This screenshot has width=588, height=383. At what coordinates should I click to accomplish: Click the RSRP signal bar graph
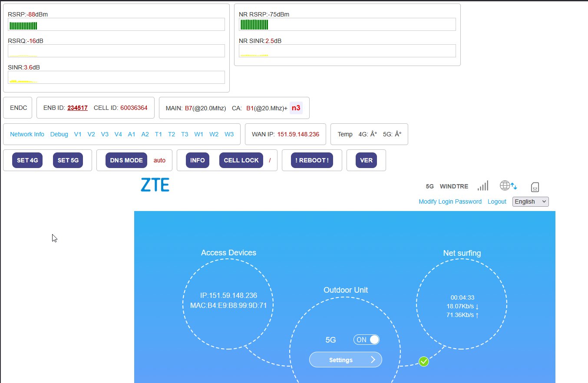coord(116,24)
